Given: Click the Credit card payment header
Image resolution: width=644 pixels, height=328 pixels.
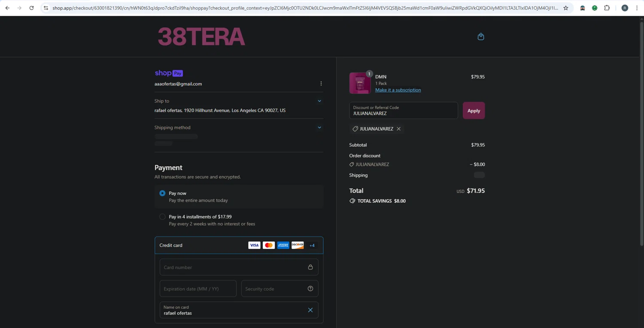Looking at the screenshot, I should coord(239,245).
